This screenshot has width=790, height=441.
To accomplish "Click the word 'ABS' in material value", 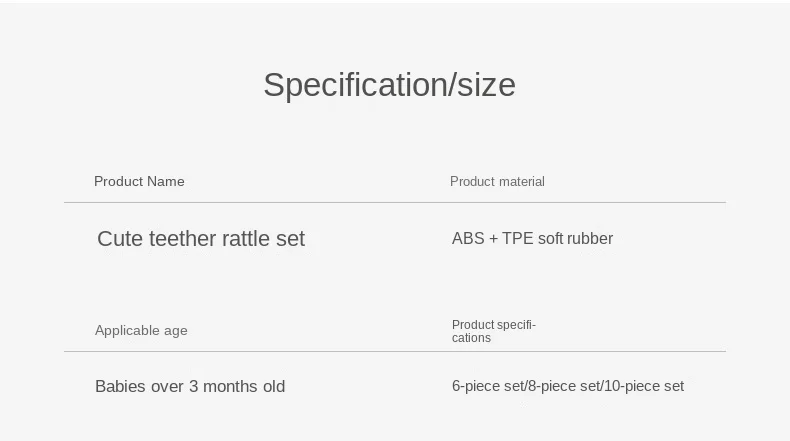I will click(x=468, y=238).
